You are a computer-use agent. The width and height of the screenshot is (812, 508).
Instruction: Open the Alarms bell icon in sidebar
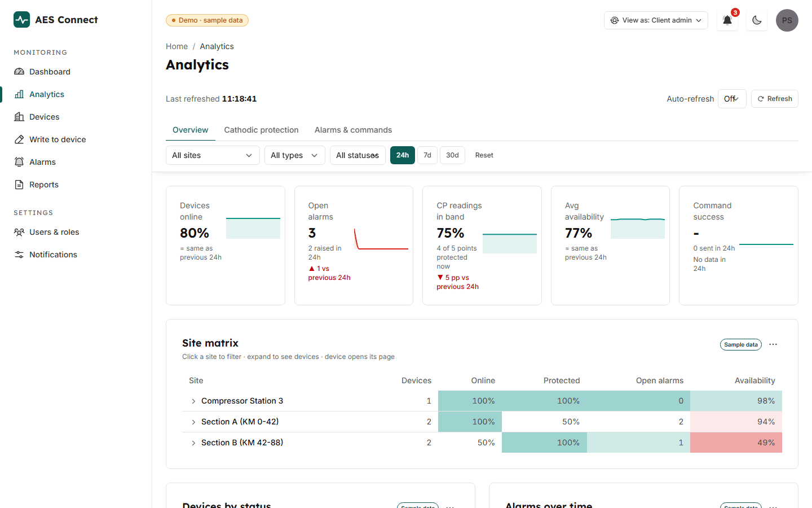click(x=19, y=162)
